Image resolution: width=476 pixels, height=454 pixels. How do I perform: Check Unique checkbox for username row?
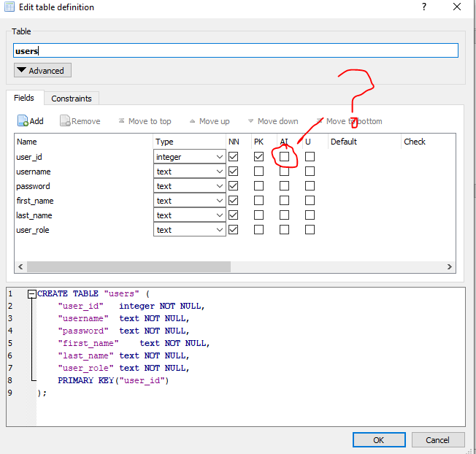pos(310,172)
